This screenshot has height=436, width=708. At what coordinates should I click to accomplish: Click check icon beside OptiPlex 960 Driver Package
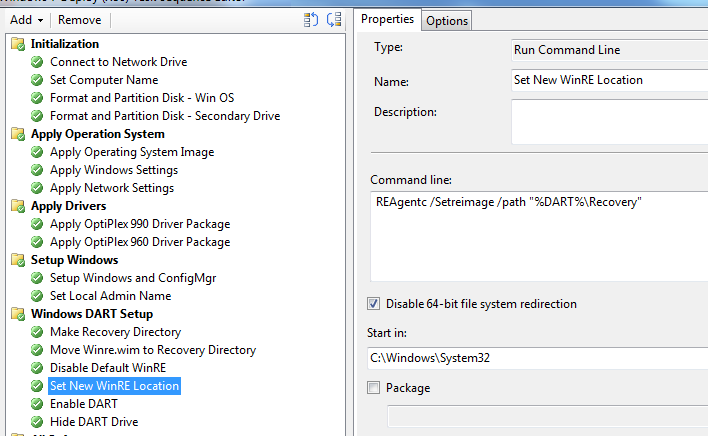(37, 242)
